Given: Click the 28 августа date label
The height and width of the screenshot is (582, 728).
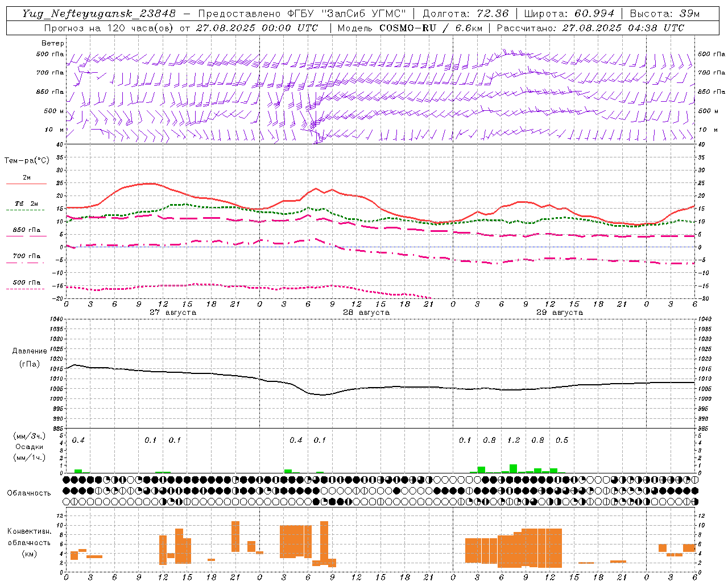Looking at the screenshot, I should pos(366,313).
